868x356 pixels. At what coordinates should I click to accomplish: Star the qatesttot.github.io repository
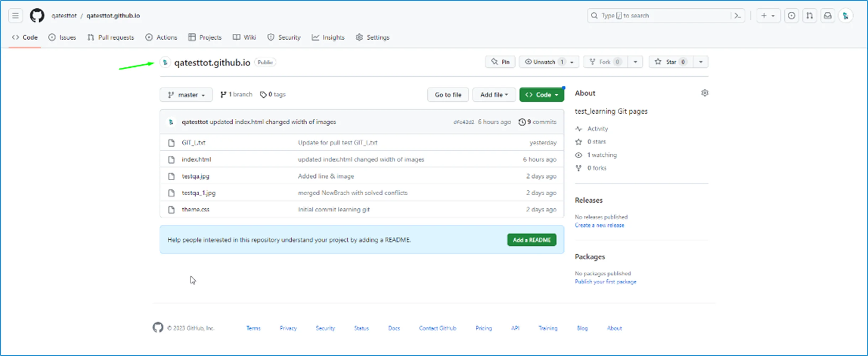click(x=670, y=62)
